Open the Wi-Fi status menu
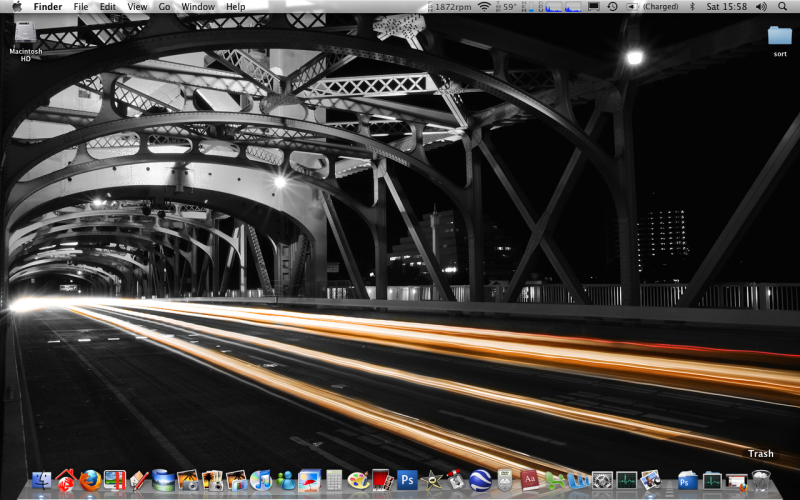 [484, 7]
